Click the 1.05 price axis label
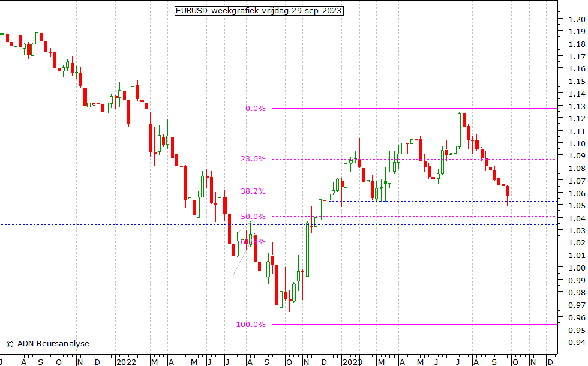The width and height of the screenshot is (588, 366). click(x=577, y=205)
